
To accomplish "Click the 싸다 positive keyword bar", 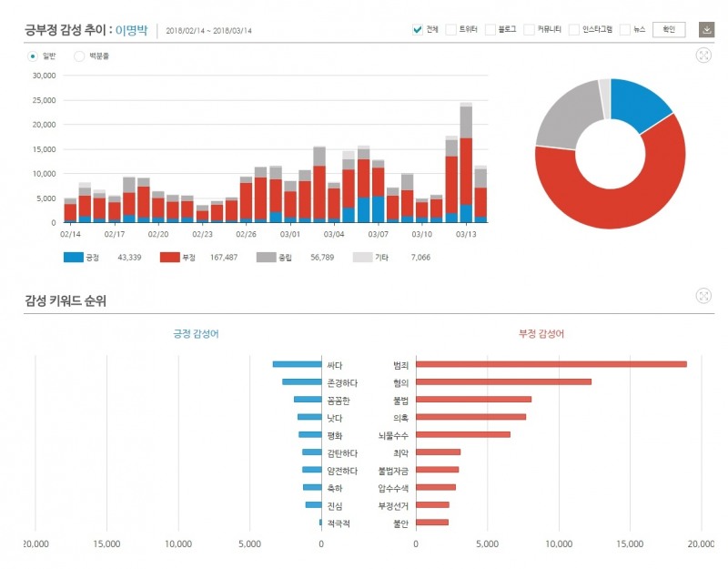I will (x=297, y=364).
